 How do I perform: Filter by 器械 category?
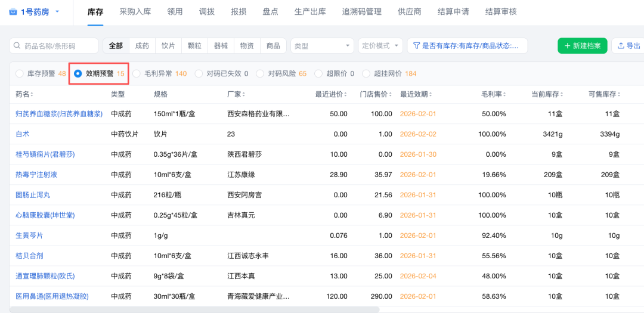(221, 45)
